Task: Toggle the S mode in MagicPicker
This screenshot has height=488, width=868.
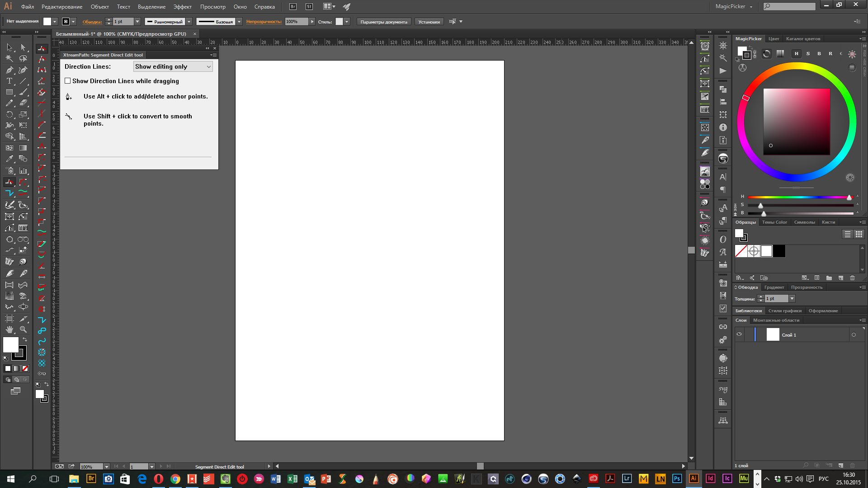Action: pyautogui.click(x=808, y=54)
